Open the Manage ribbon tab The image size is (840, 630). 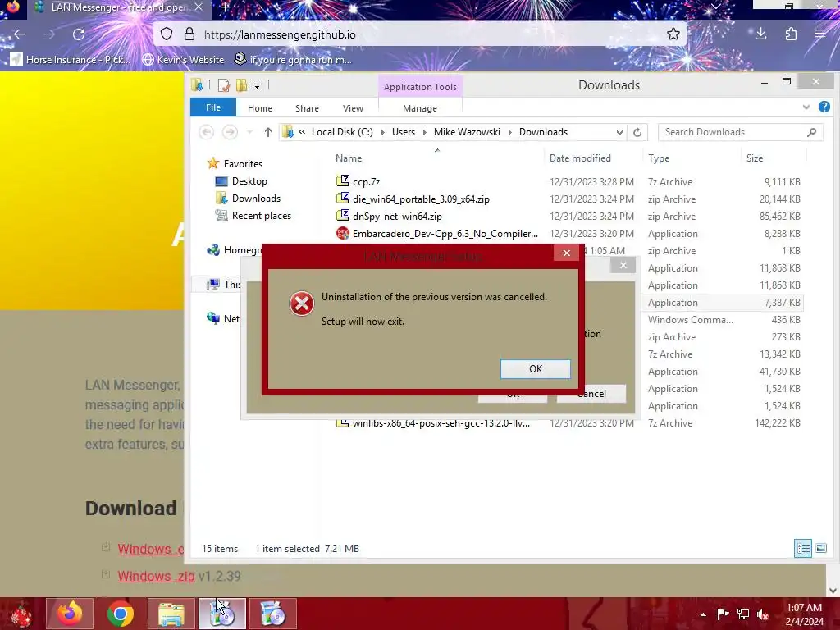coord(420,108)
